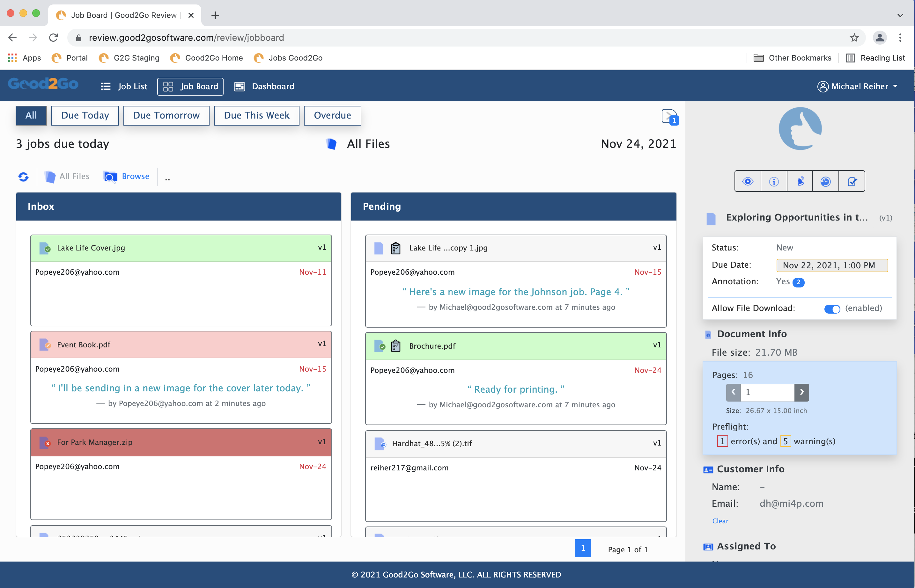
Task: Select the Due This Week filter tab
Action: (x=256, y=115)
